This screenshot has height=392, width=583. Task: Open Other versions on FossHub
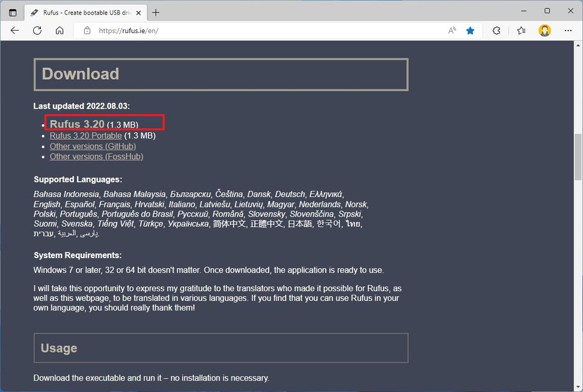pos(96,156)
